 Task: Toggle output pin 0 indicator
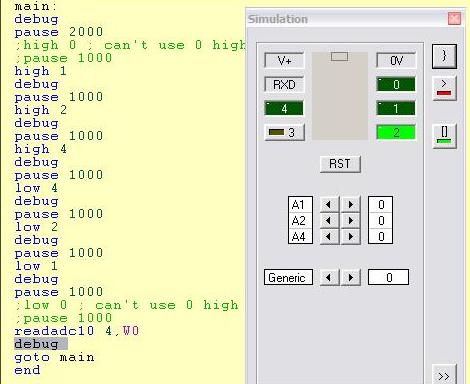[x=396, y=84]
